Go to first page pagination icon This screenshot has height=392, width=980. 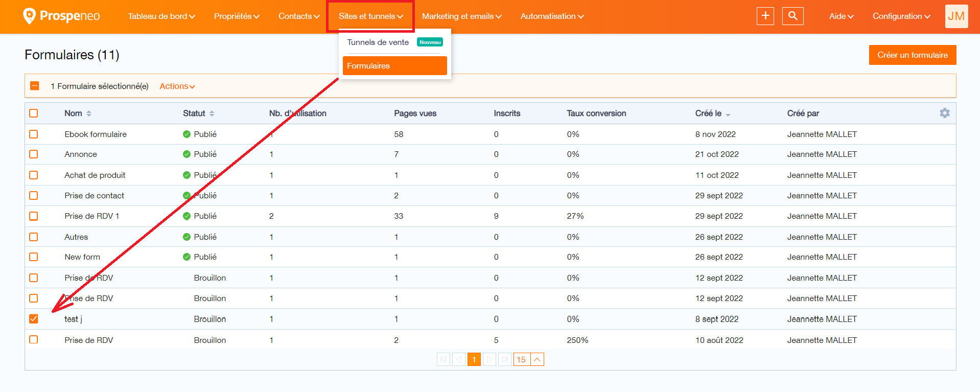click(443, 359)
